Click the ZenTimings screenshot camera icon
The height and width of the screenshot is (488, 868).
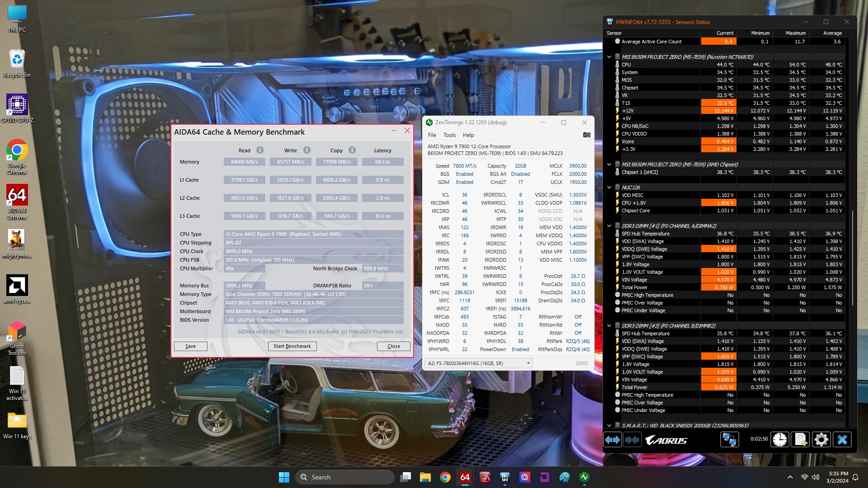point(586,135)
